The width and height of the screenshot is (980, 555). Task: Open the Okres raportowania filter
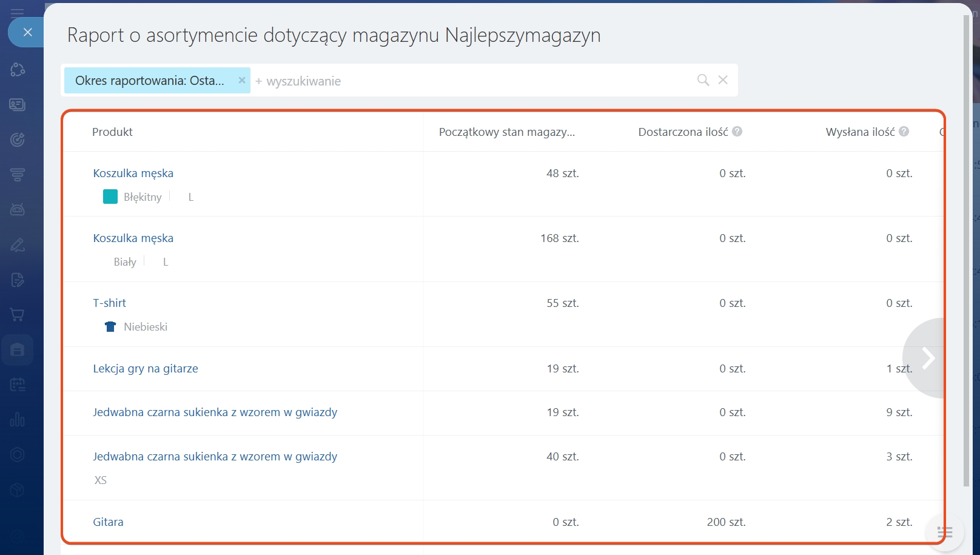(149, 81)
